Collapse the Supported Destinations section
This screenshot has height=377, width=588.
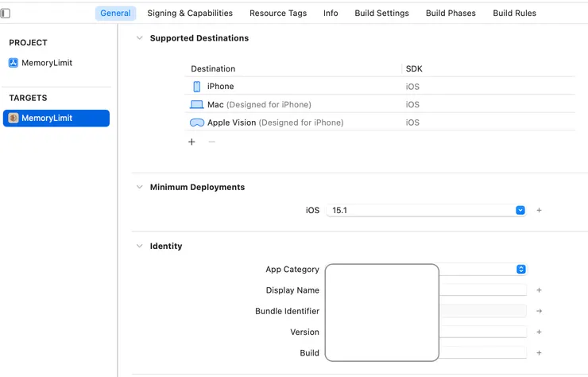(x=140, y=38)
